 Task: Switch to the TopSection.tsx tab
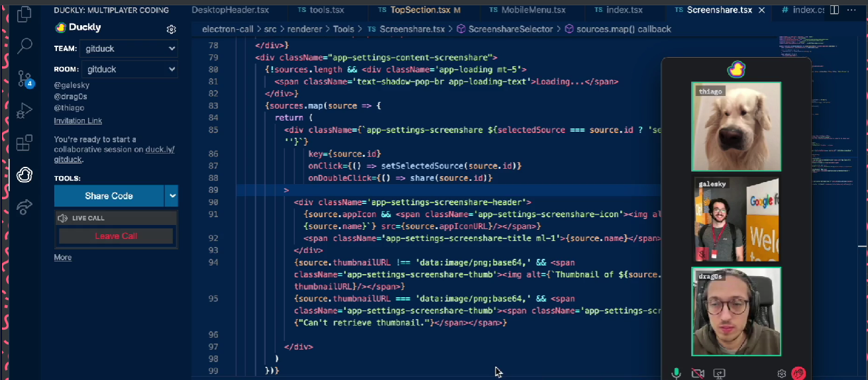(x=419, y=10)
